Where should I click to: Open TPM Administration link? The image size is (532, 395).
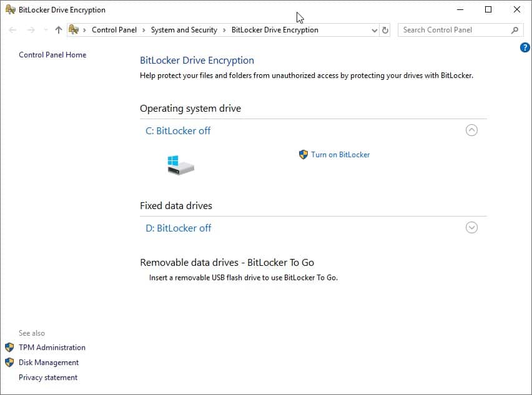[52, 348]
